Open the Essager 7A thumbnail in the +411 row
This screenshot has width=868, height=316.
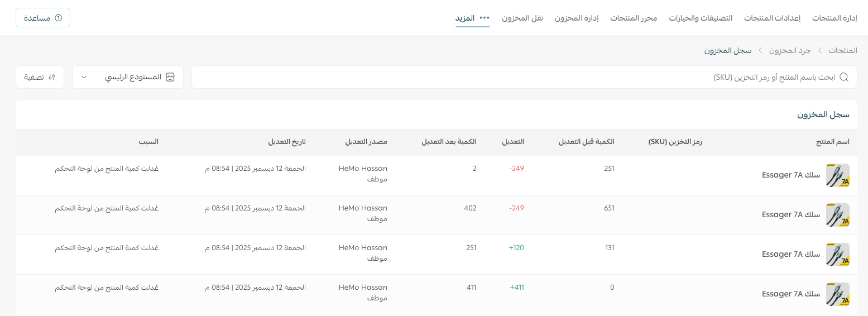coord(837,294)
